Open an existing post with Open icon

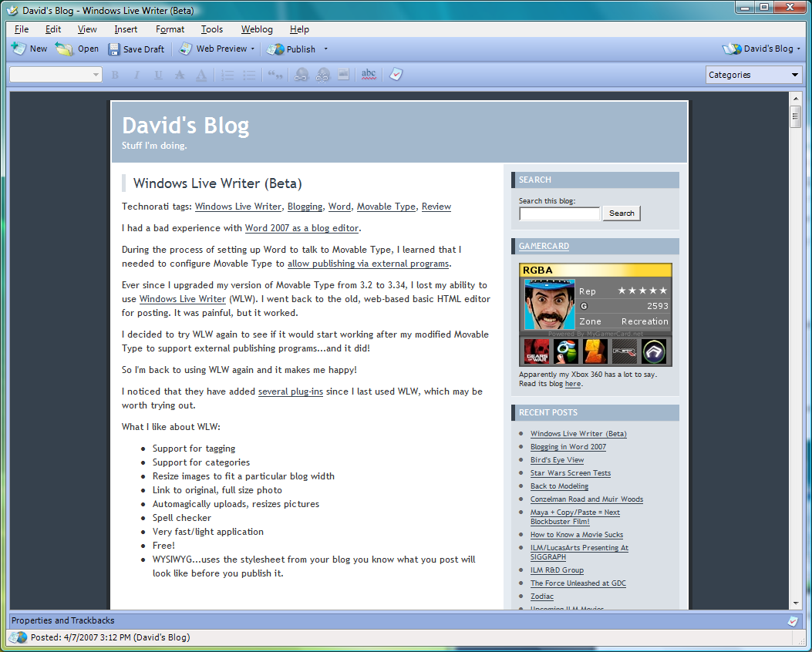coord(64,49)
